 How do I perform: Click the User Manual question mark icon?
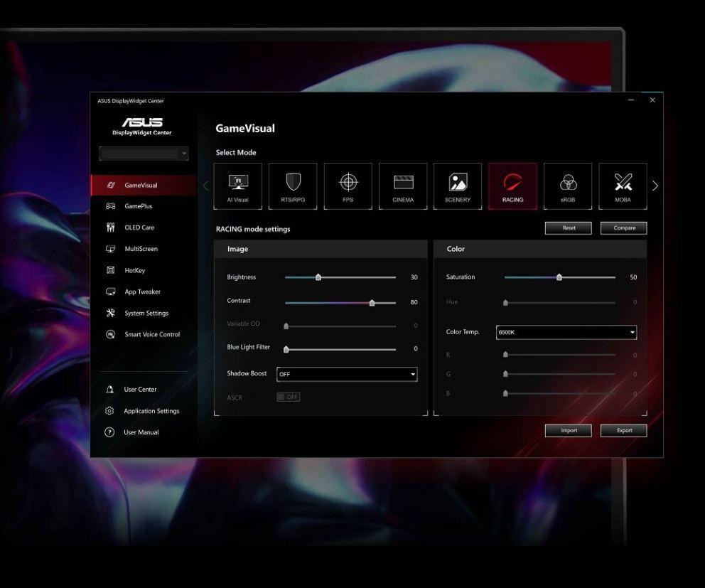(109, 432)
